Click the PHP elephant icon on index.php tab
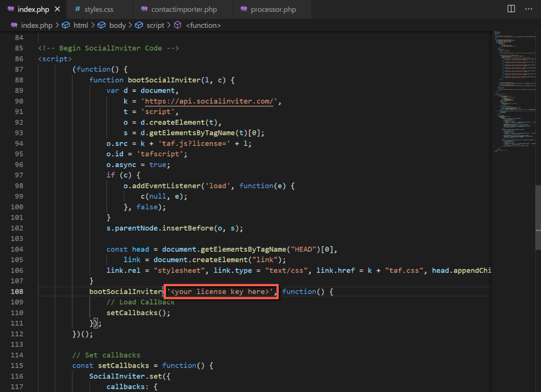The image size is (541, 392). click(x=11, y=9)
